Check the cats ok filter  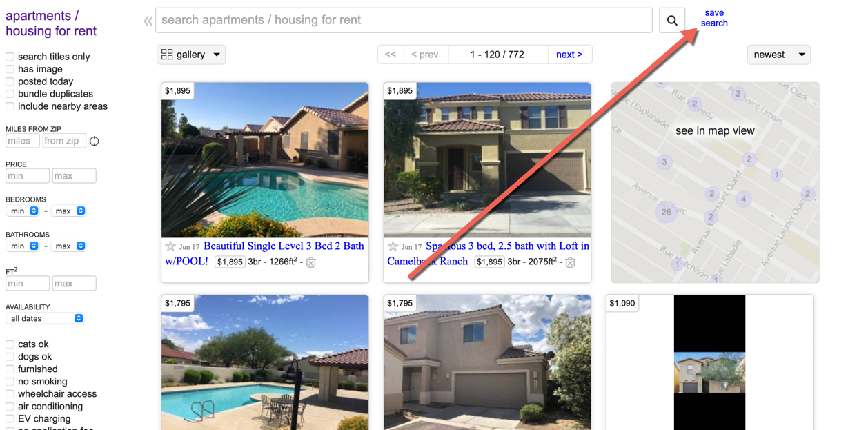(10, 344)
